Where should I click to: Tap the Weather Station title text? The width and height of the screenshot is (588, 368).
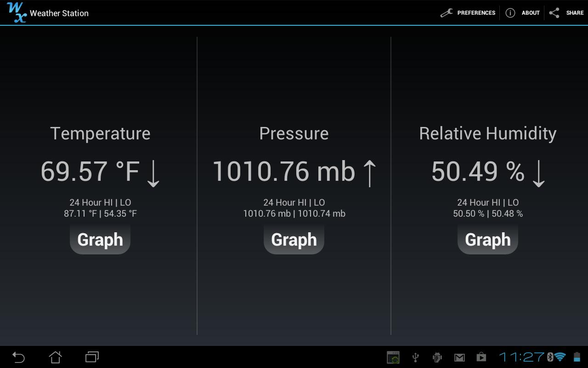[x=59, y=13]
